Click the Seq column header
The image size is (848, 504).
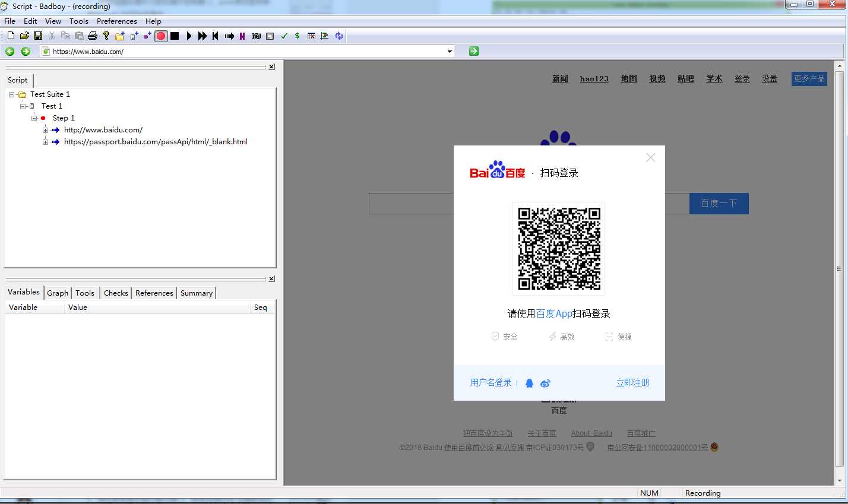click(261, 308)
